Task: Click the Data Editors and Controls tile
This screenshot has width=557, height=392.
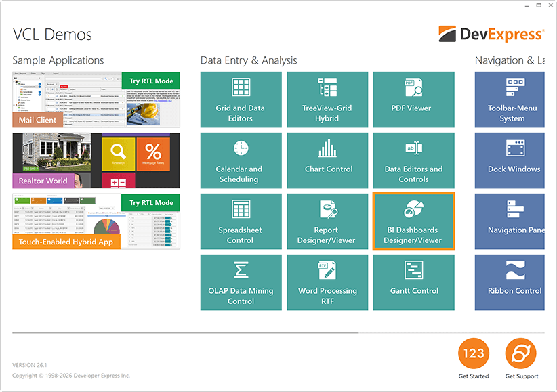Action: (x=413, y=160)
